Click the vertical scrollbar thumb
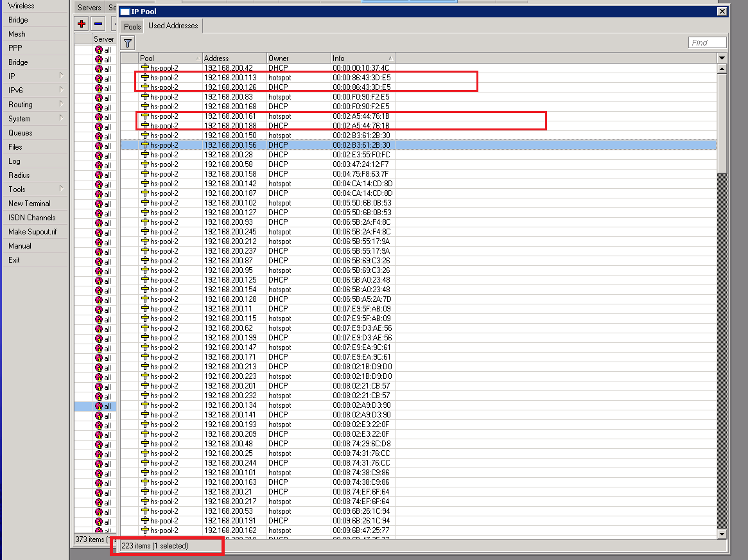The width and height of the screenshot is (748, 560). (722, 123)
